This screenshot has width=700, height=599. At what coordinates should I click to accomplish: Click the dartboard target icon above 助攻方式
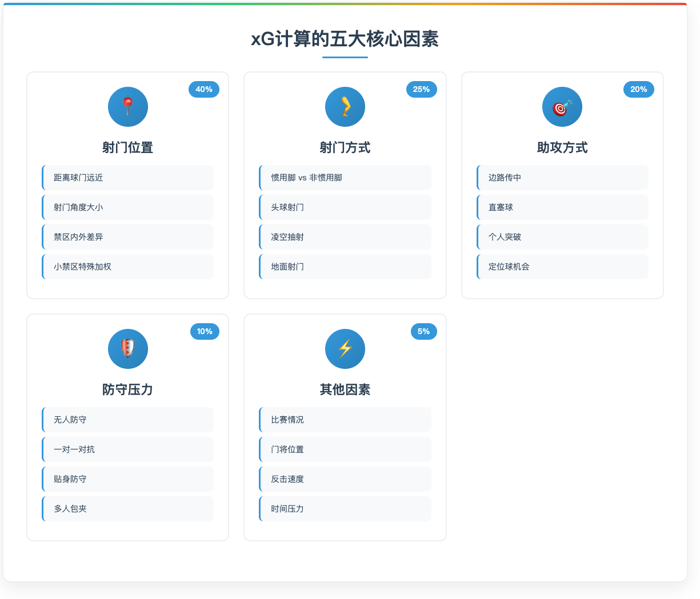(x=562, y=106)
